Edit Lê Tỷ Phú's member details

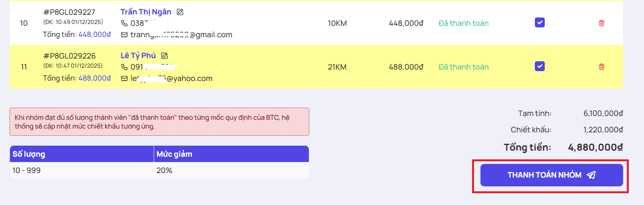(164, 56)
